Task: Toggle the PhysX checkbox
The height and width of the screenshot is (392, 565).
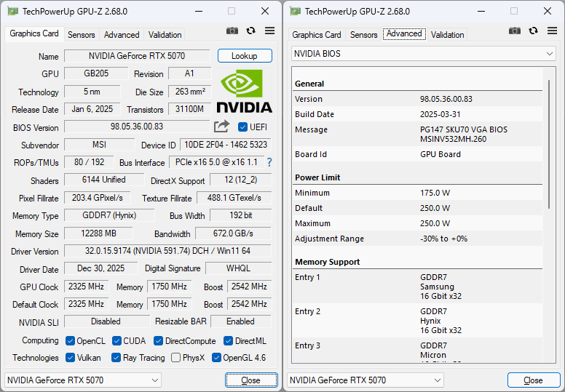Action: pos(176,357)
